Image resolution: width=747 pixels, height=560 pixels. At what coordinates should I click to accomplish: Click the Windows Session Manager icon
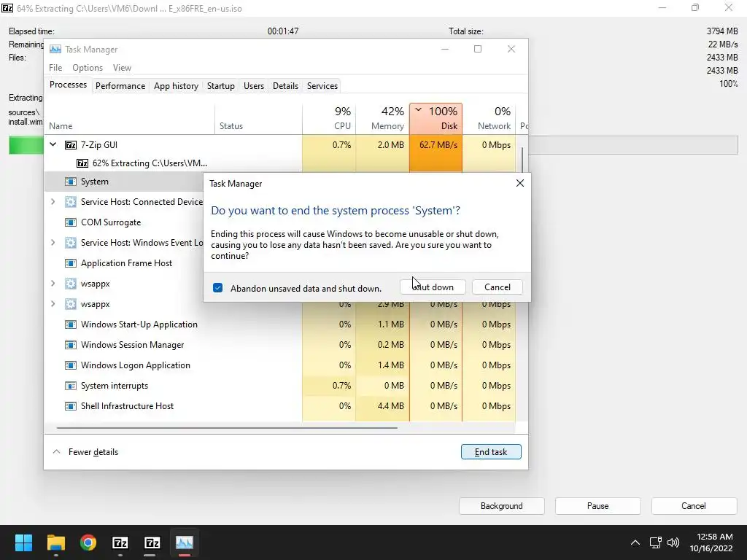coord(71,345)
